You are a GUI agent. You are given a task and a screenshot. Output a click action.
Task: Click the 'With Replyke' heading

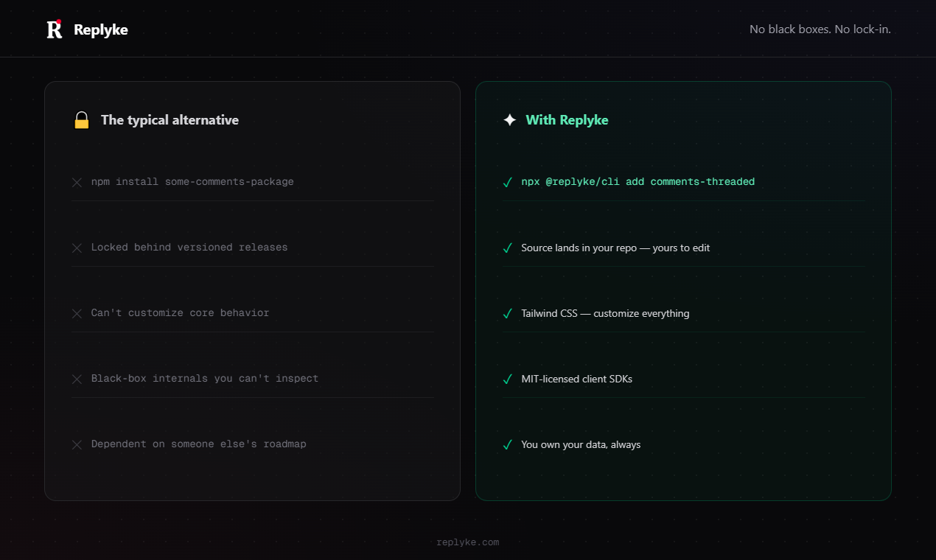(567, 120)
